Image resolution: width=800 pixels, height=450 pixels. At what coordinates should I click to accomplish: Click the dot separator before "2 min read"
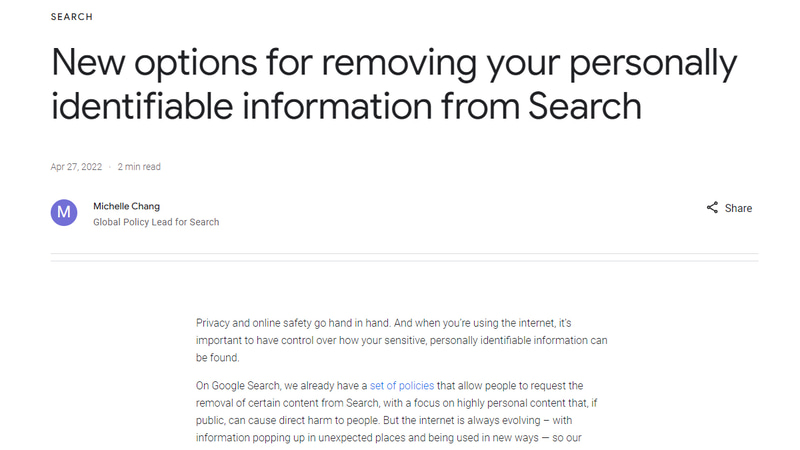pyautogui.click(x=110, y=167)
